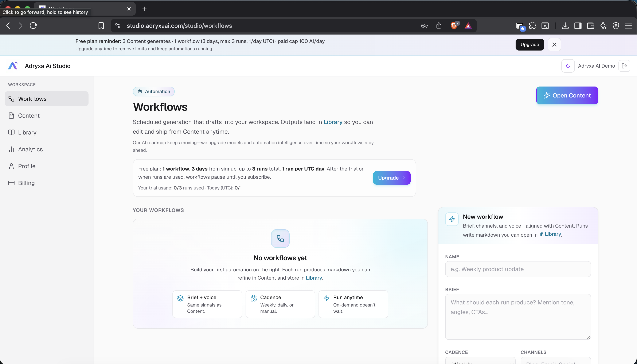Follow Library link in Workflows description
Image resolution: width=637 pixels, height=364 pixels.
click(333, 122)
